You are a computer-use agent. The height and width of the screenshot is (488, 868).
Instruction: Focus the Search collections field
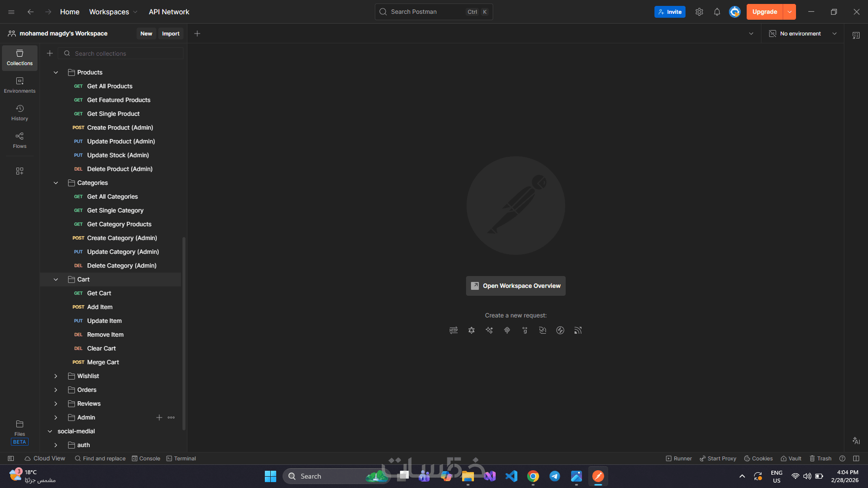tap(121, 53)
